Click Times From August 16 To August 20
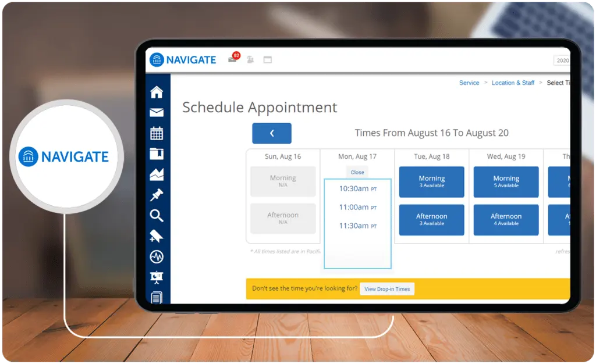Image resolution: width=596 pixels, height=364 pixels. pyautogui.click(x=431, y=133)
